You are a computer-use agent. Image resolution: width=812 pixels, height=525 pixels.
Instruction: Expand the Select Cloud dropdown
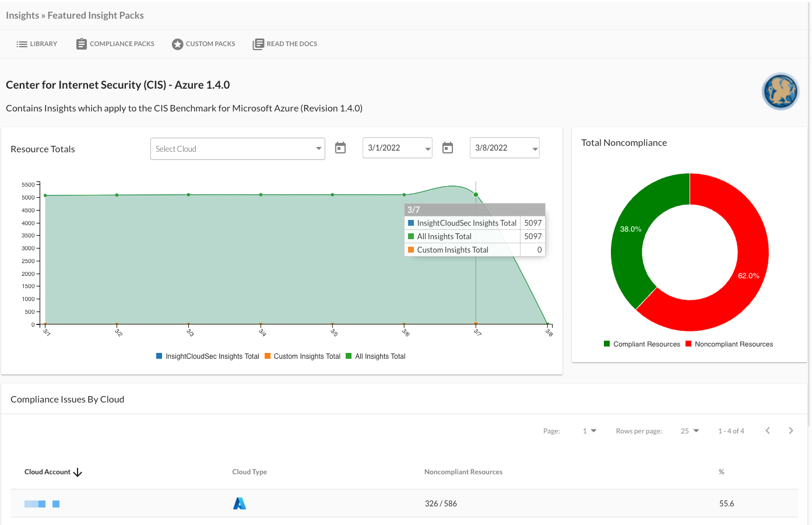238,149
